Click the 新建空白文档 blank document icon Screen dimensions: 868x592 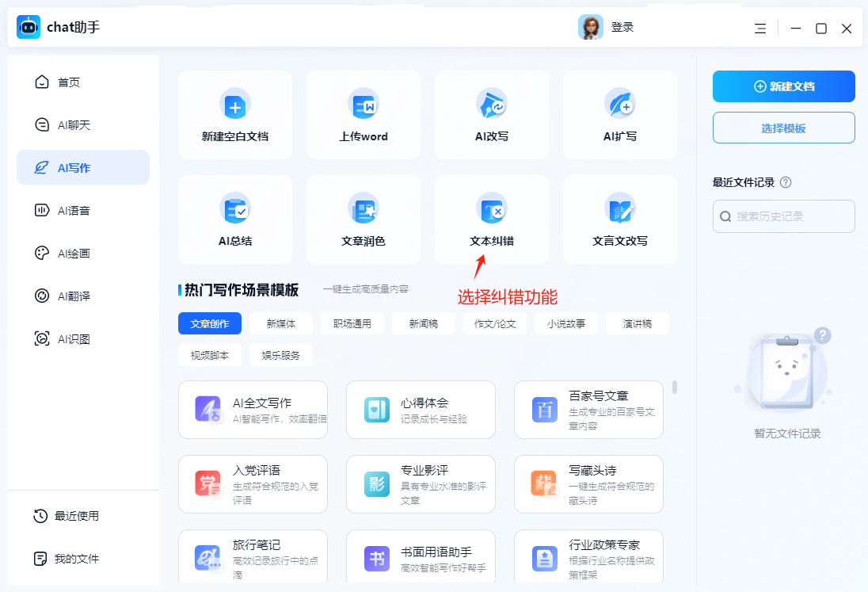(x=234, y=105)
